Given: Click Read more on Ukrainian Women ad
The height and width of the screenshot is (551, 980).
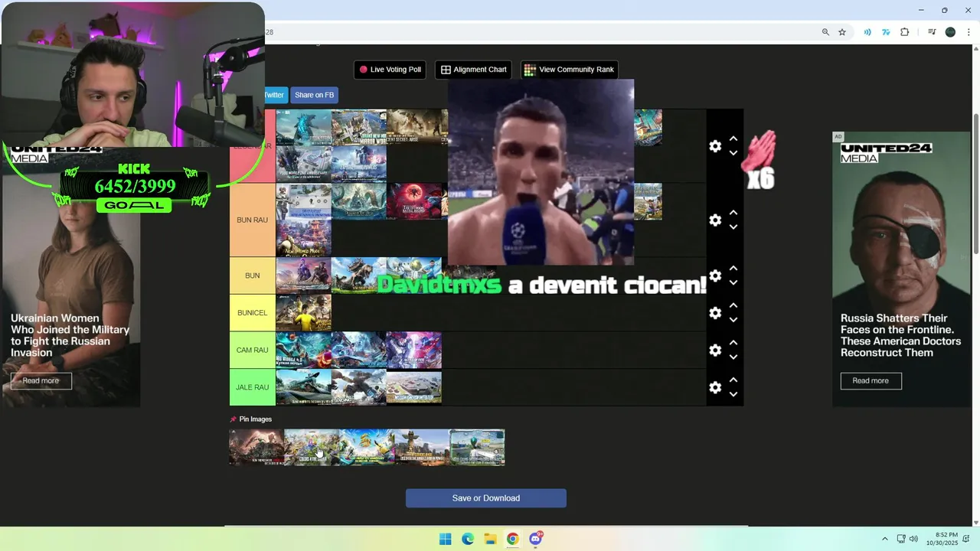Looking at the screenshot, I should 41,381.
